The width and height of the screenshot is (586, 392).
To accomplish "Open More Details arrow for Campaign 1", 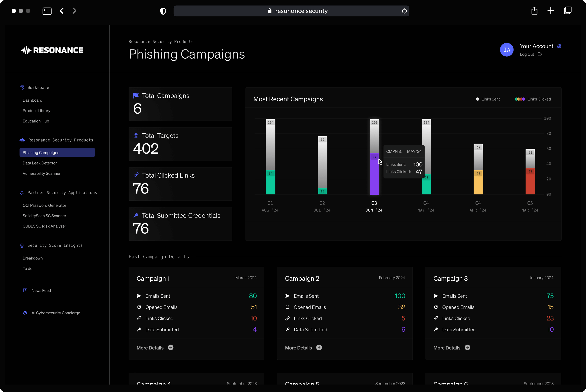I will 170,348.
